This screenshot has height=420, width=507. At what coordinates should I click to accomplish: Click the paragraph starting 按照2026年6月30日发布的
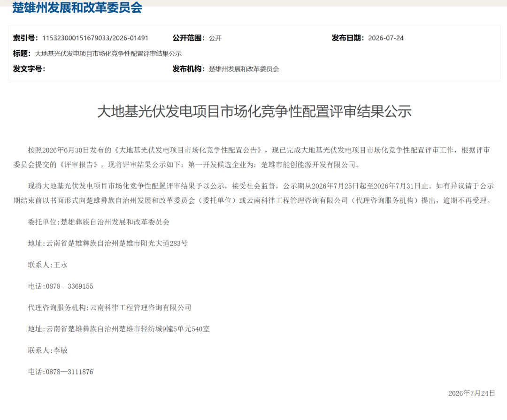[x=252, y=158]
